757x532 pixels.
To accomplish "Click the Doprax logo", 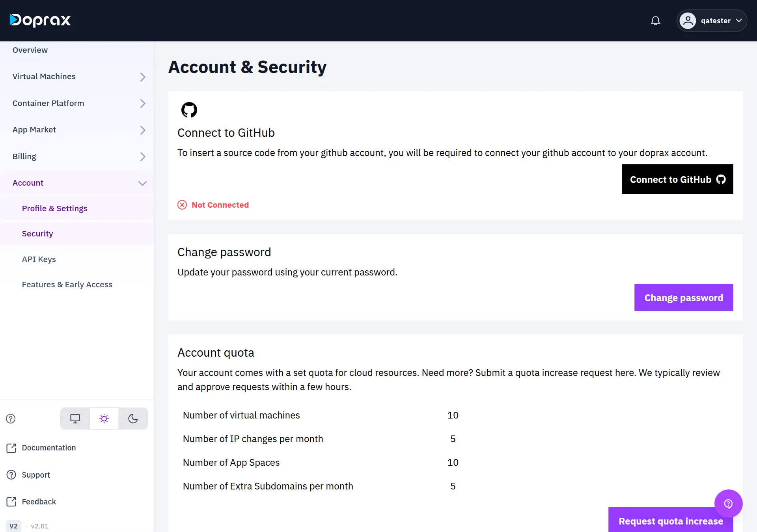I will (40, 20).
